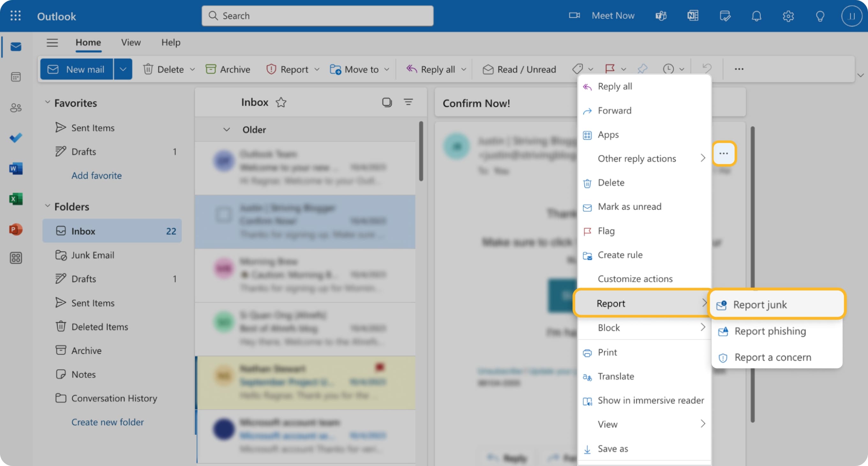868x466 pixels.
Task: Click the Create new folder link
Action: (108, 422)
